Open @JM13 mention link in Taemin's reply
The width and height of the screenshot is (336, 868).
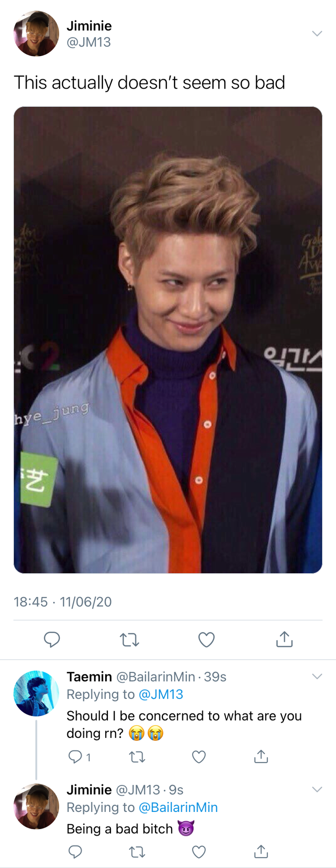coord(161,694)
